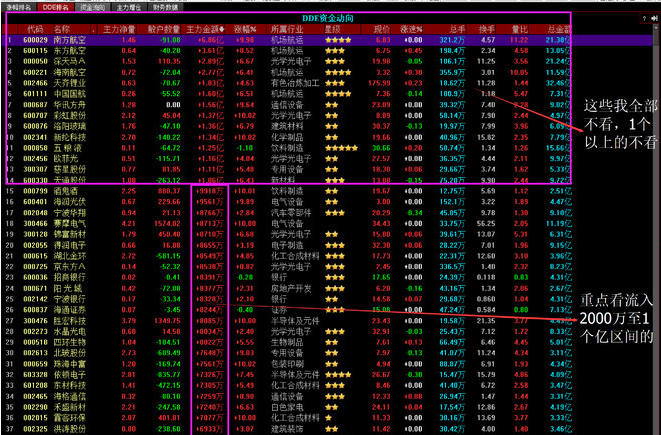661x435 pixels.
Task: Click stock name 锦富新材
Action: 70,234
